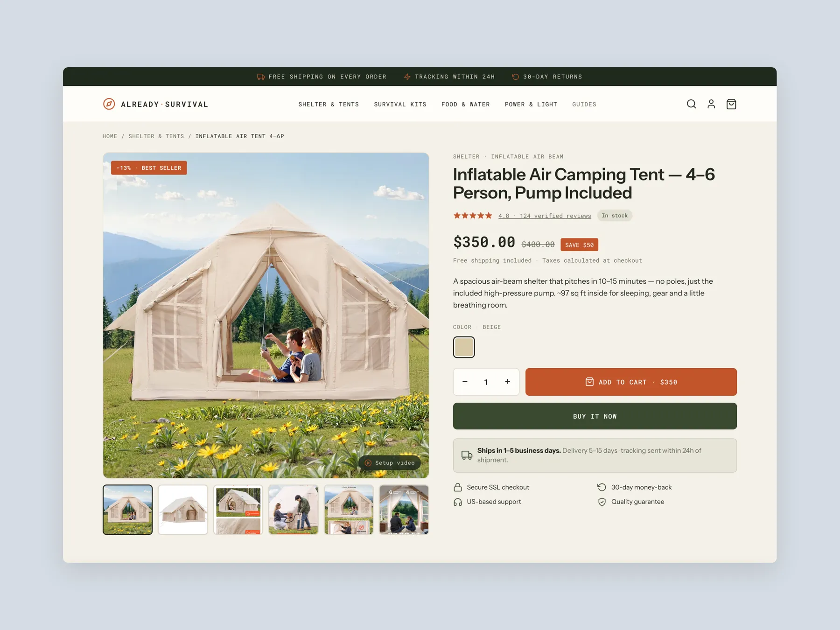Decrease quantity with minus button
840x630 pixels.
465,382
